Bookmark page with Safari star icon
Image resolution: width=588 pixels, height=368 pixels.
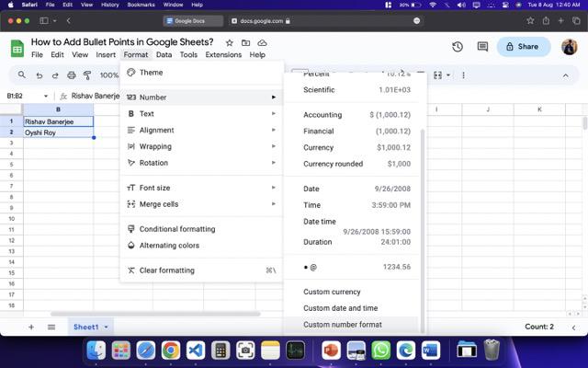click(x=530, y=20)
